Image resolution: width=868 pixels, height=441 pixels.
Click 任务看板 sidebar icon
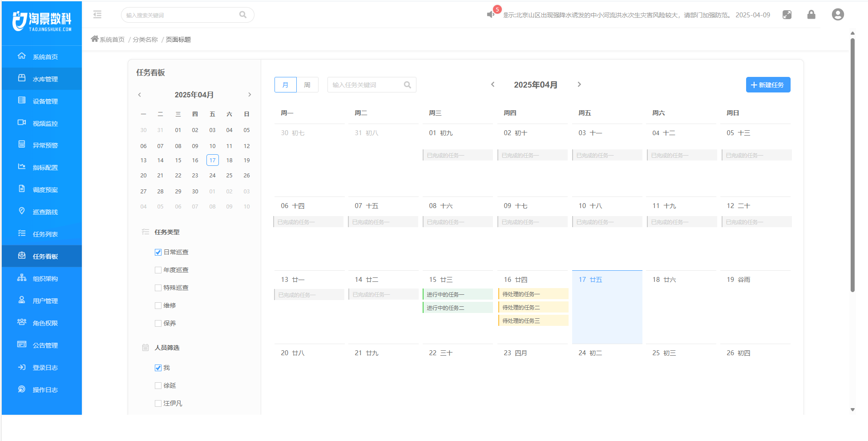(21, 256)
